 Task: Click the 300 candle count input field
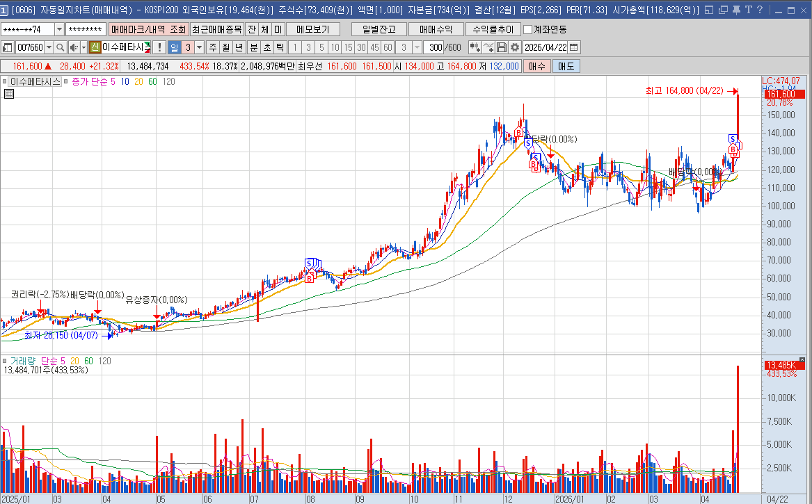click(435, 47)
